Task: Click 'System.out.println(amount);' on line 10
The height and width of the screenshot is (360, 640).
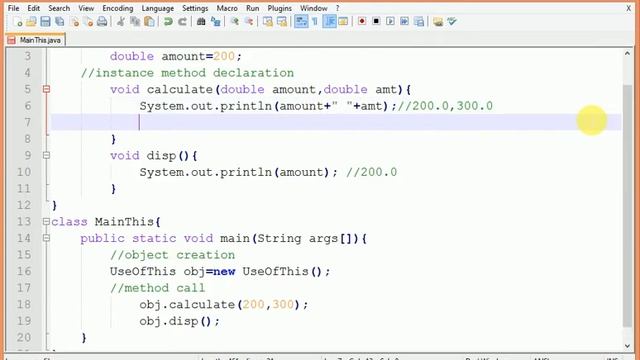Action: (x=239, y=172)
